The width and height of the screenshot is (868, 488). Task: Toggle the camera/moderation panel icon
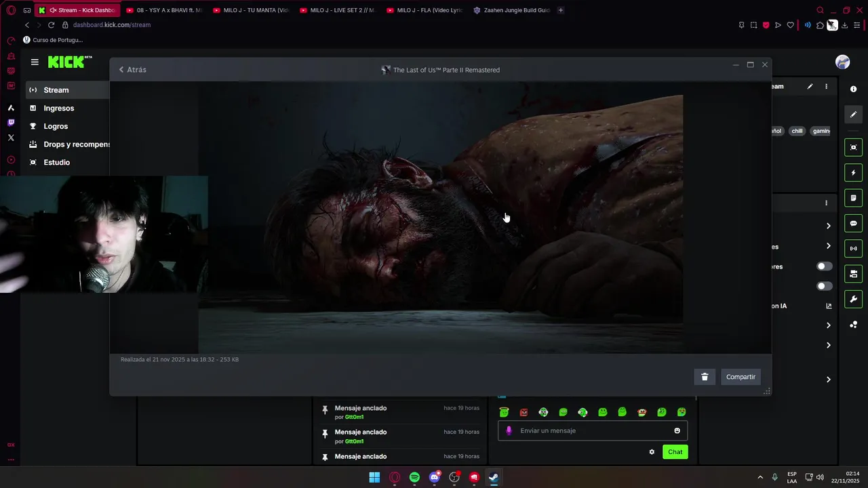tap(853, 274)
